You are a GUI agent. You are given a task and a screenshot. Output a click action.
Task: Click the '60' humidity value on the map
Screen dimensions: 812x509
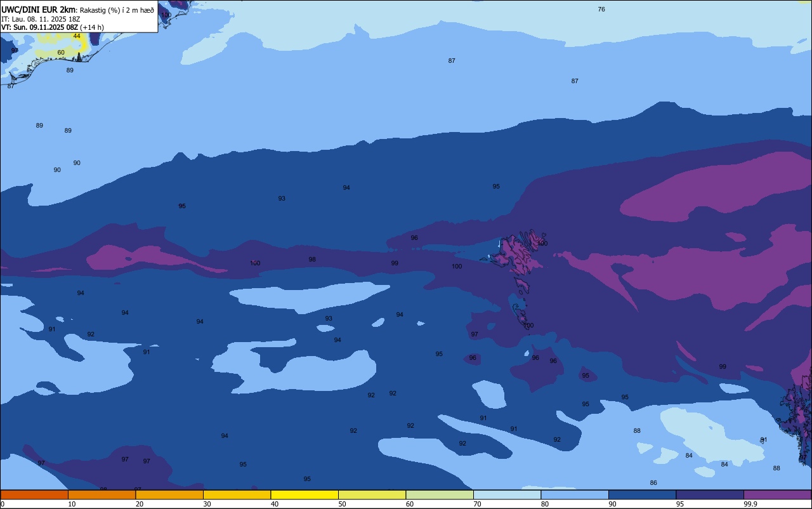61,53
